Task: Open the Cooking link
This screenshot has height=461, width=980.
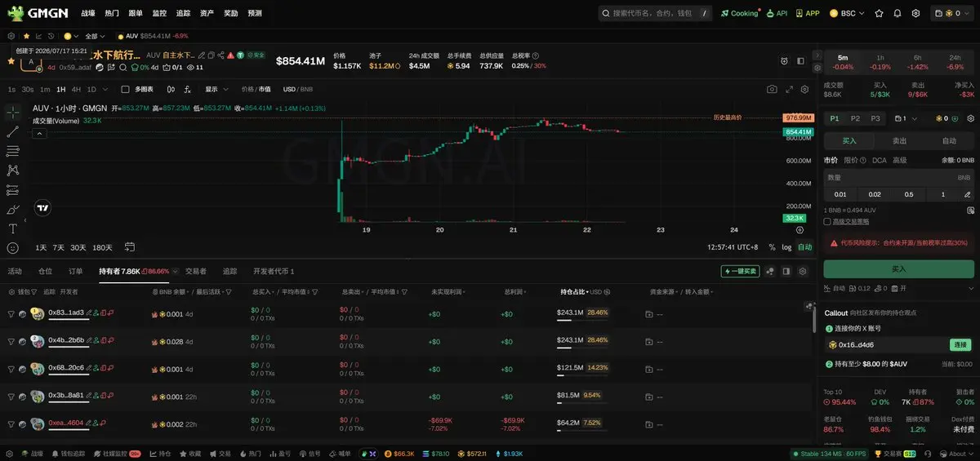Action: coord(739,13)
